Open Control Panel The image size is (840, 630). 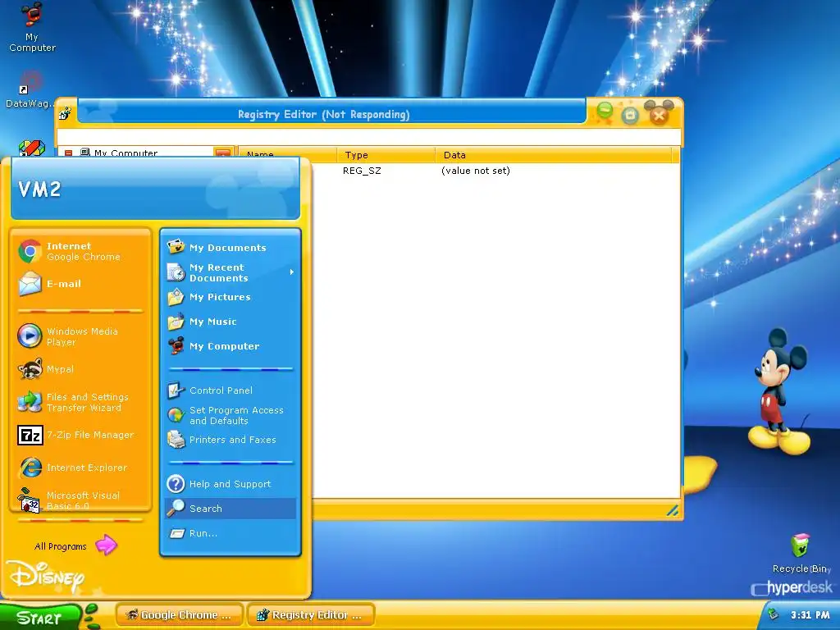tap(231, 390)
